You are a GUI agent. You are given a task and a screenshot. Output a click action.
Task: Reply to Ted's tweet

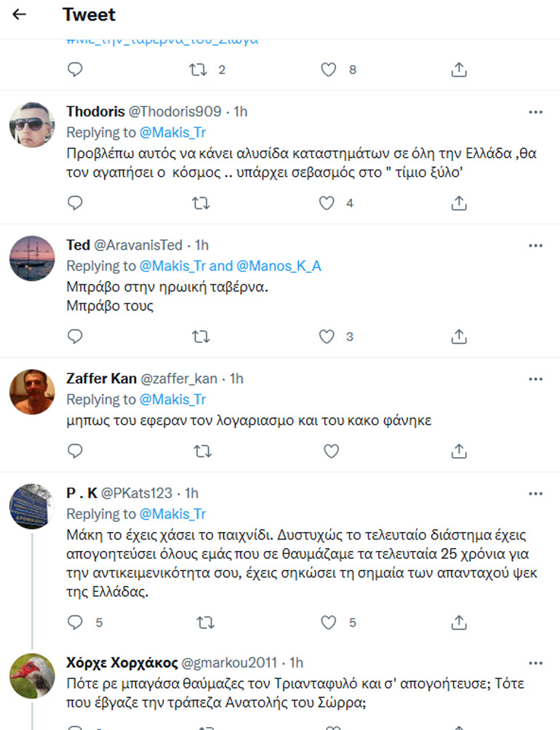[x=75, y=337]
